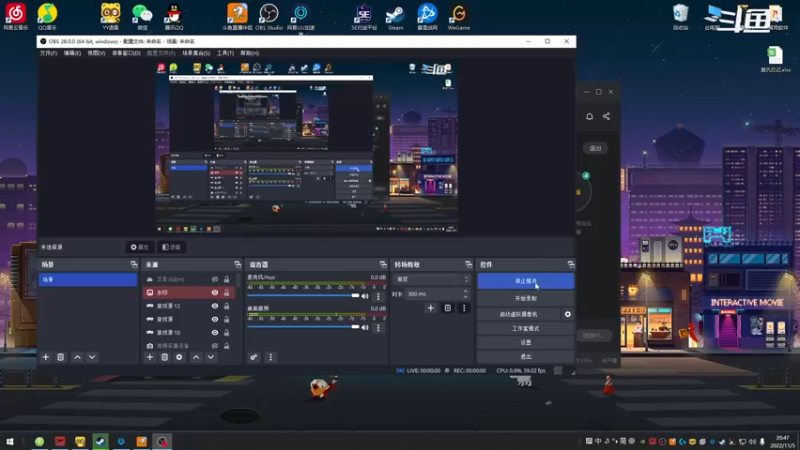The image size is (800, 450).
Task: Remove transition with the trash icon
Action: 447,308
